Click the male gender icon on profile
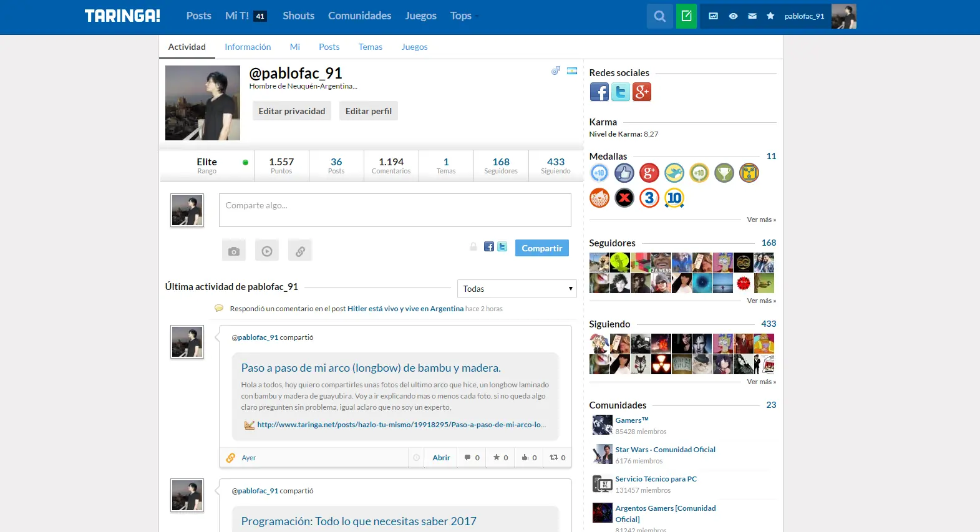 556,71
